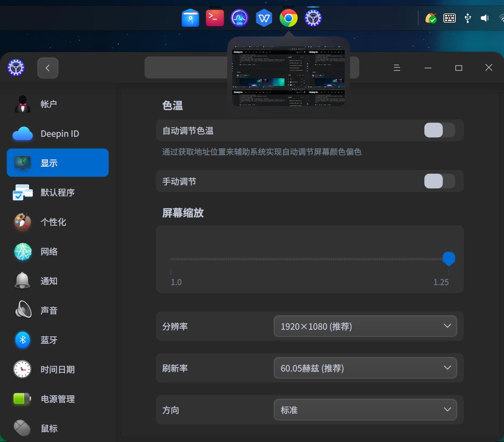504x442 pixels.
Task: Select 默认程序 in the sidebar
Action: click(x=58, y=193)
